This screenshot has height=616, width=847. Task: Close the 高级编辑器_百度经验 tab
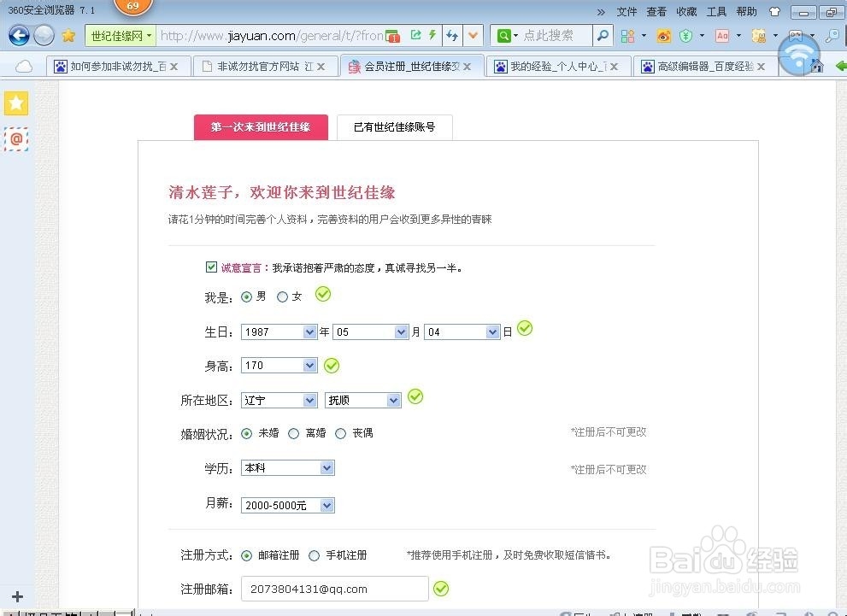point(761,67)
